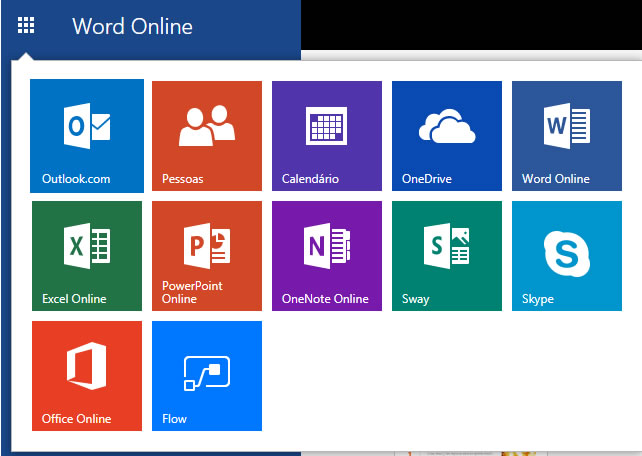Open the Outlook.com tile
This screenshot has height=456, width=642.
pyautogui.click(x=87, y=136)
